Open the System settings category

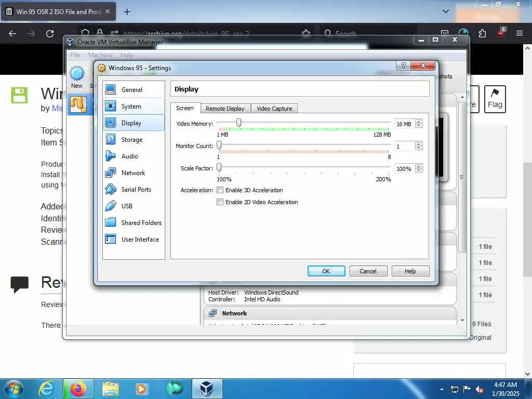click(x=134, y=106)
